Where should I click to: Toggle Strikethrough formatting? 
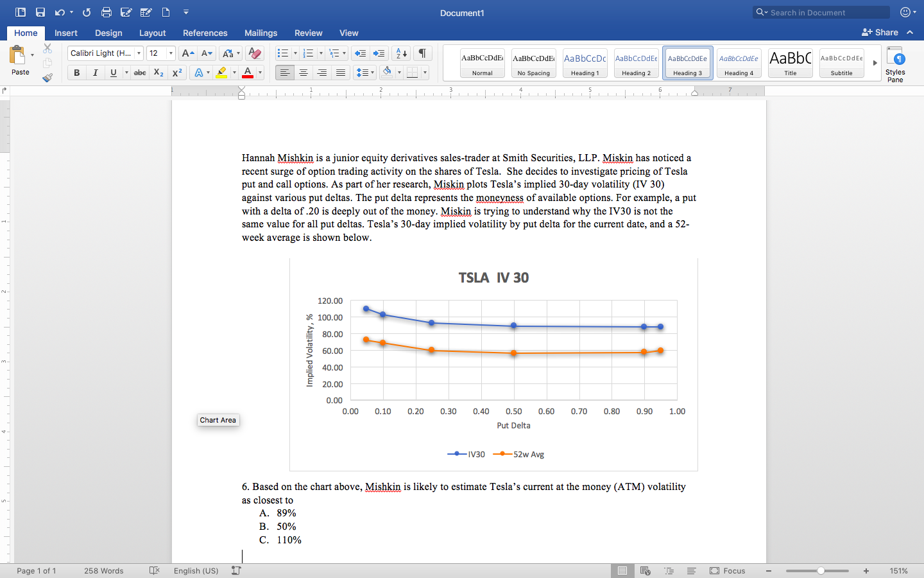tap(140, 73)
